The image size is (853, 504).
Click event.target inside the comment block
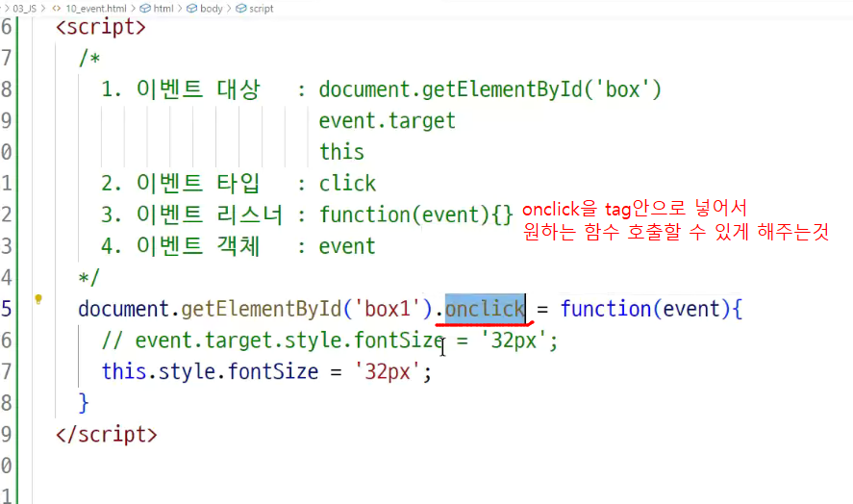(x=387, y=121)
